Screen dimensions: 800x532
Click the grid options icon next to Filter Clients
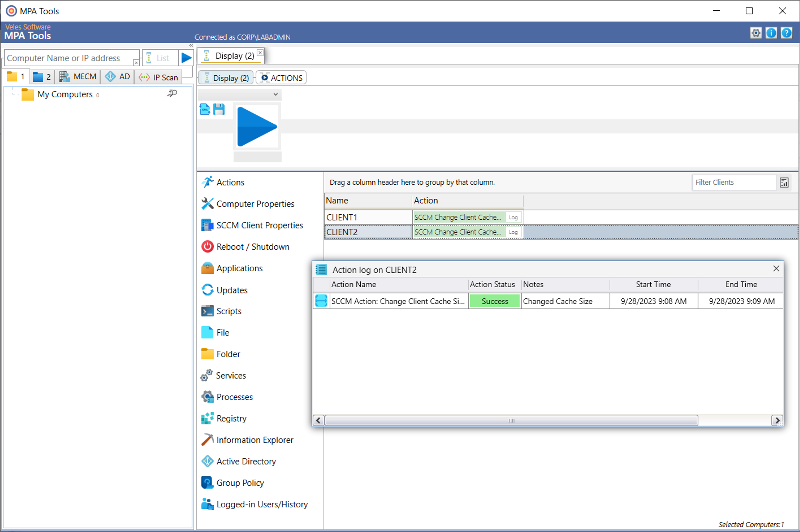(x=784, y=183)
